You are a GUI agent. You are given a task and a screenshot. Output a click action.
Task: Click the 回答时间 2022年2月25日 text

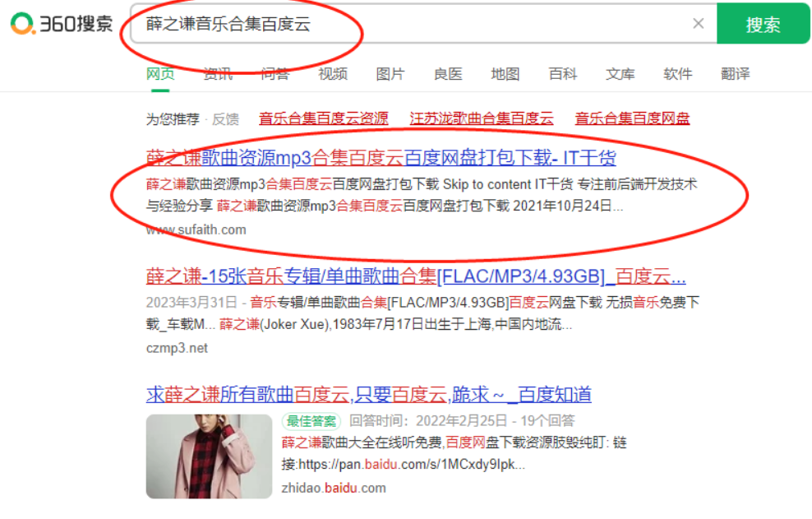point(427,420)
